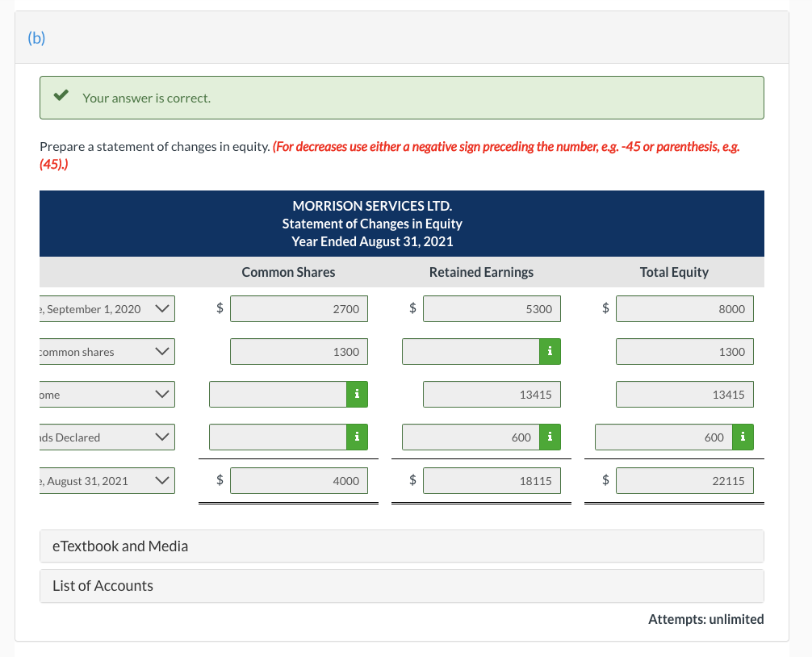Select the ending Total Equity field showing 22115

pos(684,480)
